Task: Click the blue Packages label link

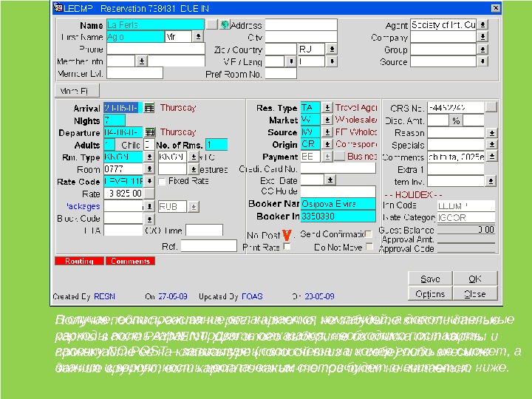Action: (83, 206)
